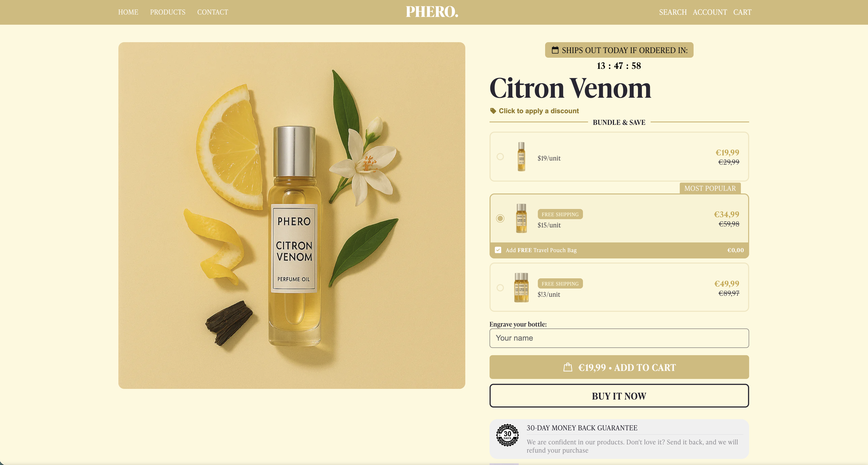
Task: Click the calendar icon in shipping banner
Action: click(x=555, y=50)
